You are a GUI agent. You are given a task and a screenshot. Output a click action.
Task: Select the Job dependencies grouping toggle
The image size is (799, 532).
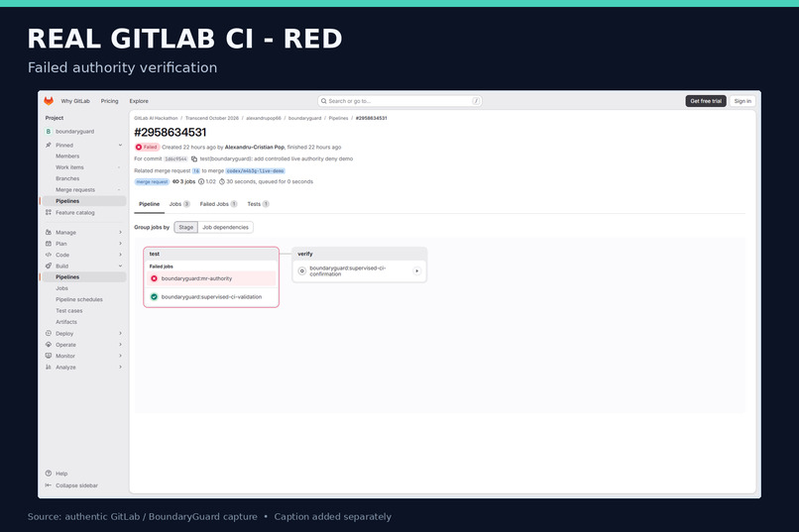[x=225, y=227]
